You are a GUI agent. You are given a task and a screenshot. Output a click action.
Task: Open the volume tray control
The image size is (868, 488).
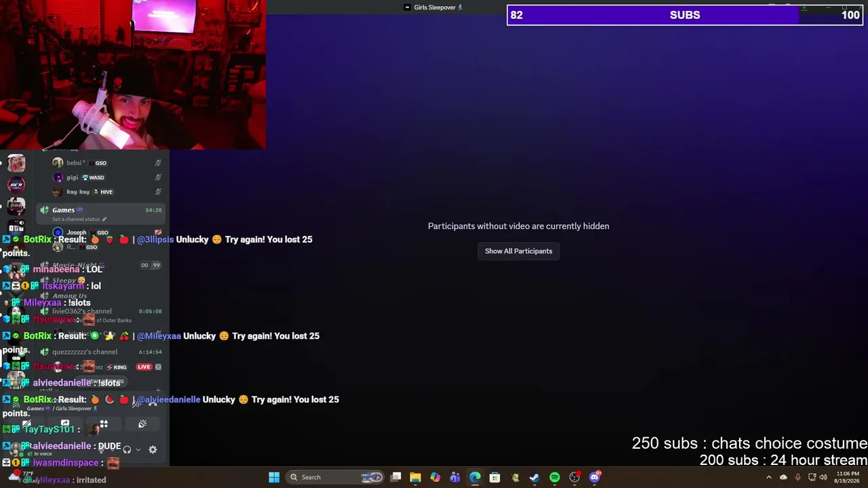pos(823,477)
